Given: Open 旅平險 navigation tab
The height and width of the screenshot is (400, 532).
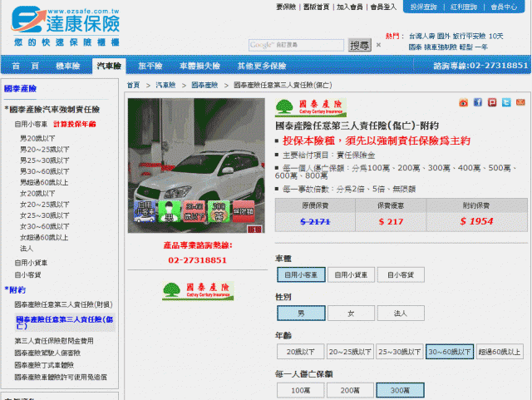Looking at the screenshot, I should click(150, 66).
